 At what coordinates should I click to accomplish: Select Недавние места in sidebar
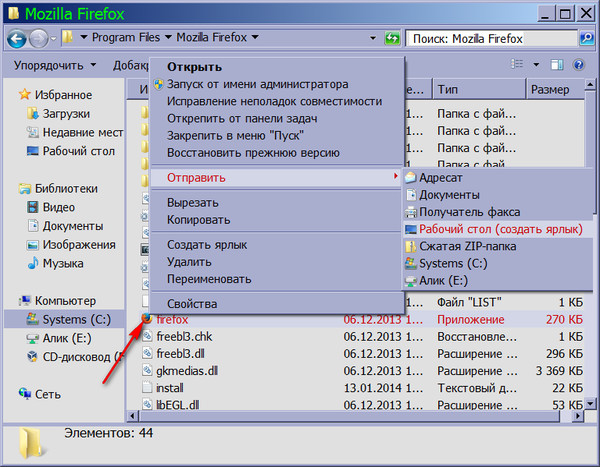(75, 132)
